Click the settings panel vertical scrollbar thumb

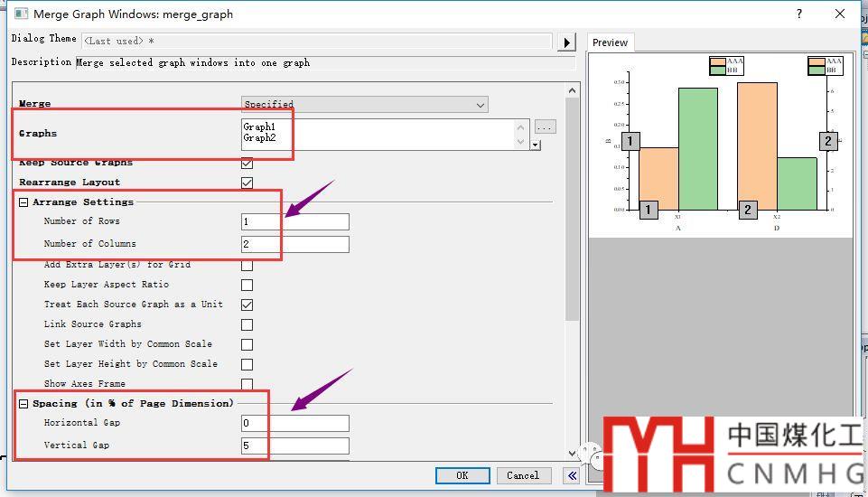[x=572, y=209]
